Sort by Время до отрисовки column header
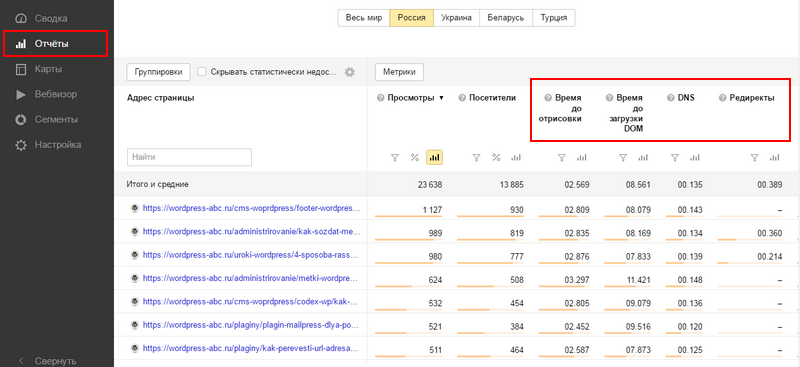Screen dimensions: 800x367 pyautogui.click(x=561, y=108)
